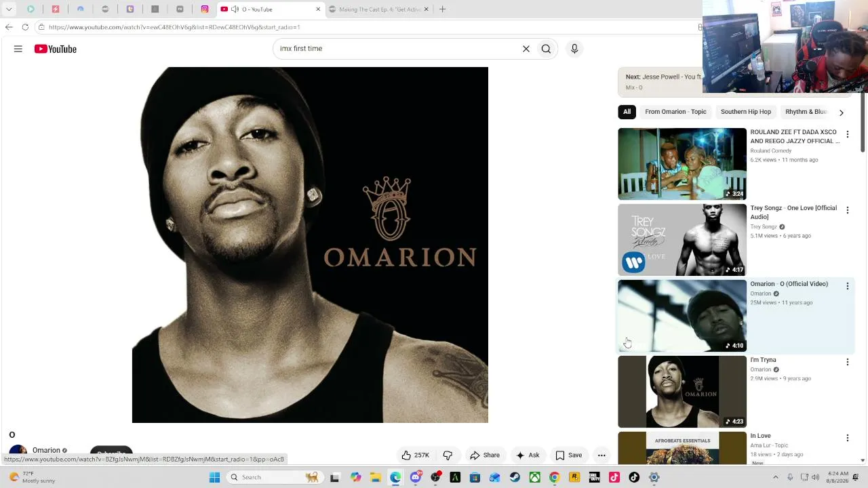Open options for Trey Songz One Love

847,211
